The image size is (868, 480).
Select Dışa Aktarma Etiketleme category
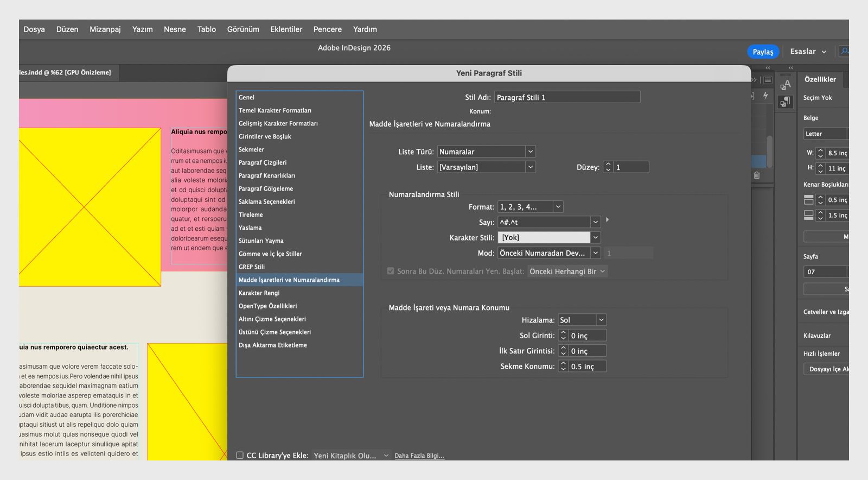click(299, 345)
